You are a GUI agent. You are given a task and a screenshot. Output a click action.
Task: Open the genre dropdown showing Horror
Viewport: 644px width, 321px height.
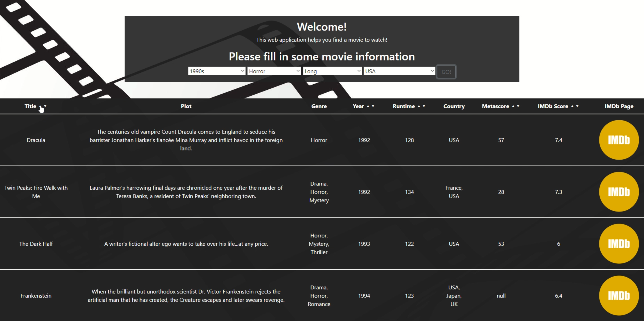274,71
